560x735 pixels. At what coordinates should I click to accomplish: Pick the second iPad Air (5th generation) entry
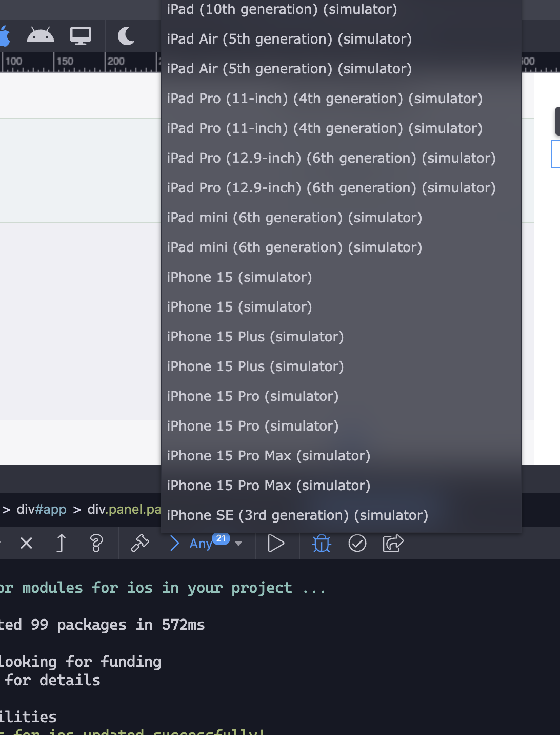coord(341,69)
